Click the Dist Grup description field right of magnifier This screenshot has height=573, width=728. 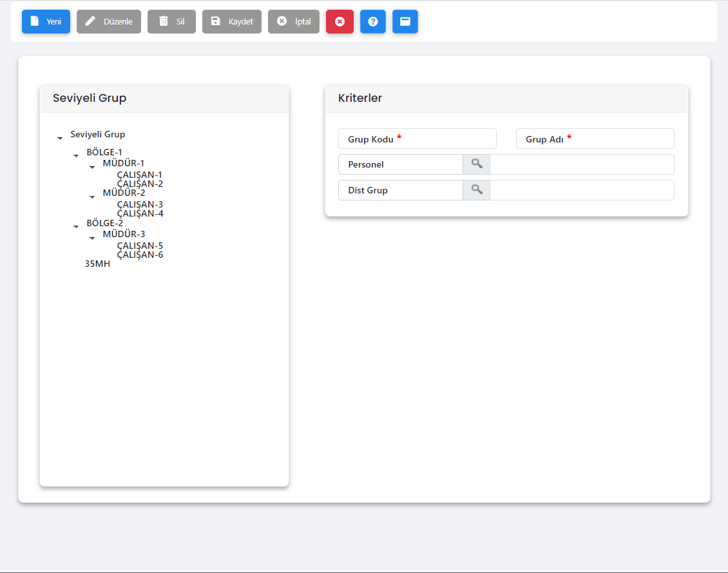[x=582, y=190]
